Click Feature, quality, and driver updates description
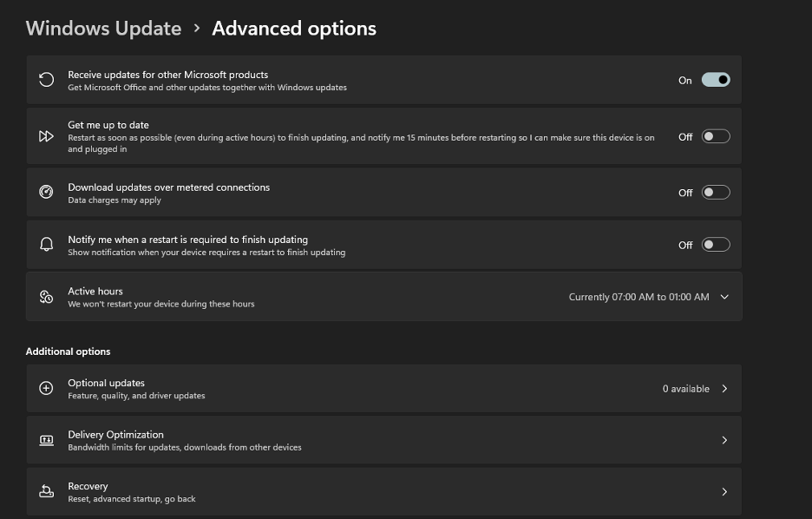The image size is (812, 519). (x=136, y=395)
